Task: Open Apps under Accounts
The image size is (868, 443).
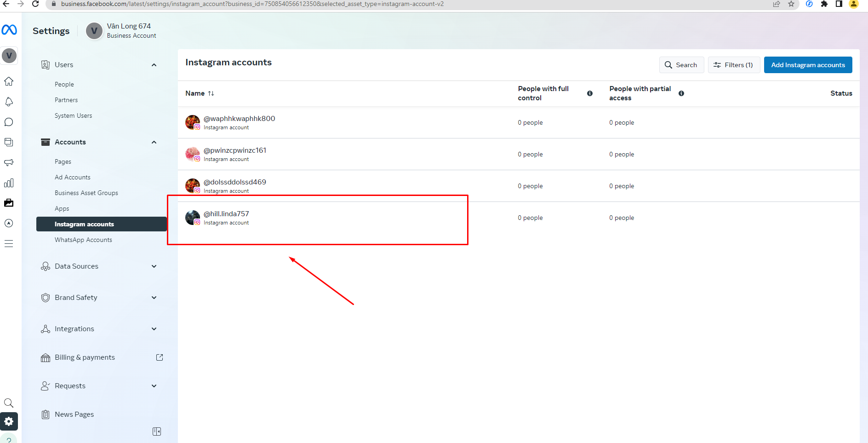Action: pyautogui.click(x=62, y=208)
